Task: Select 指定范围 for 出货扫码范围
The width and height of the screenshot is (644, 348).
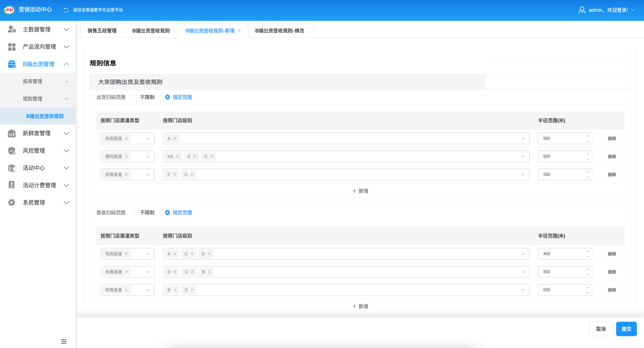Action: pyautogui.click(x=178, y=97)
